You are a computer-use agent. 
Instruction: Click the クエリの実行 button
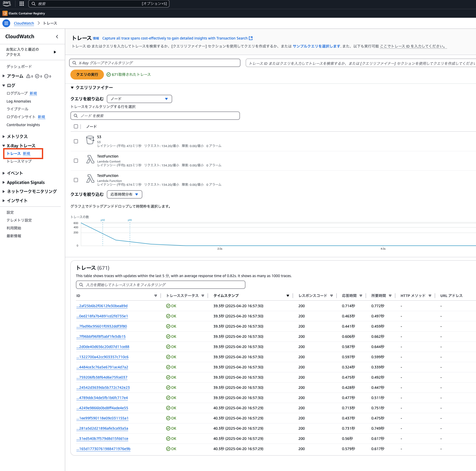click(x=87, y=75)
